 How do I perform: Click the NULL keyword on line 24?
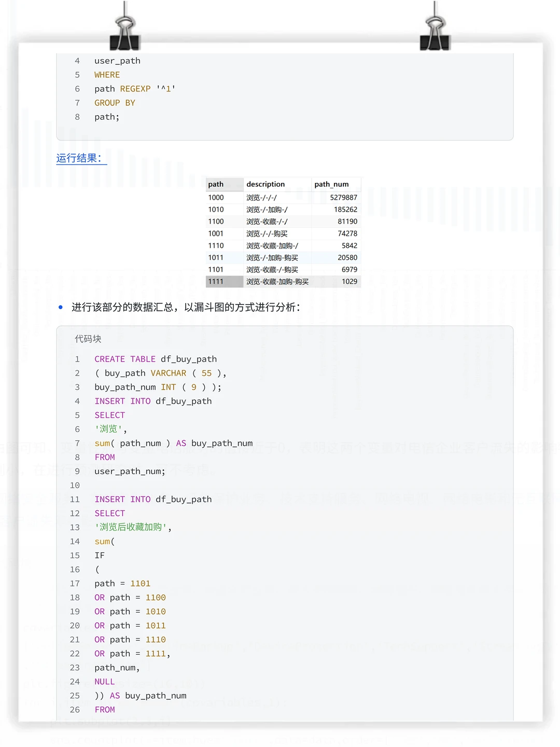click(104, 682)
